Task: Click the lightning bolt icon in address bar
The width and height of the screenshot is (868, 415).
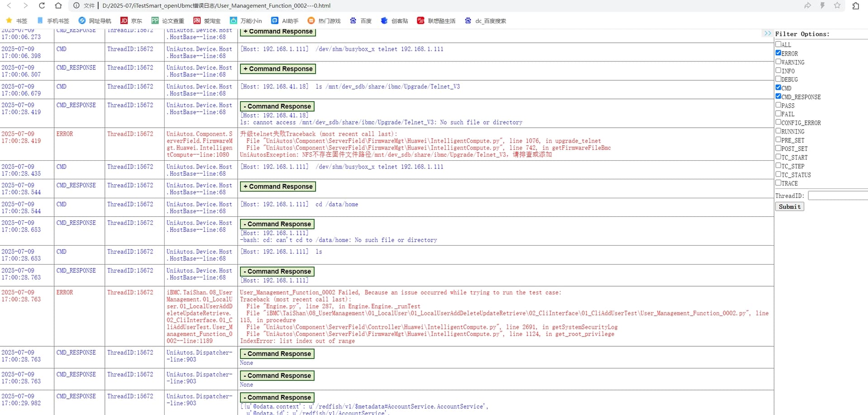Action: pos(822,5)
